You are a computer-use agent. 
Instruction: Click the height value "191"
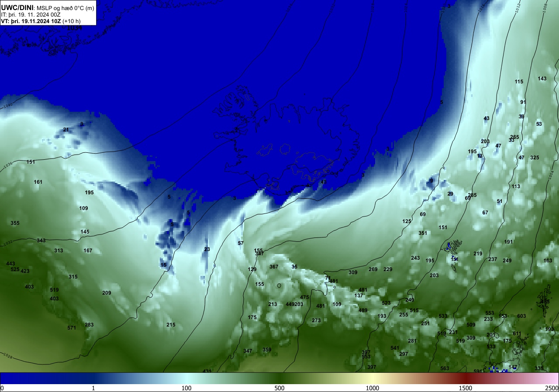coord(508,242)
